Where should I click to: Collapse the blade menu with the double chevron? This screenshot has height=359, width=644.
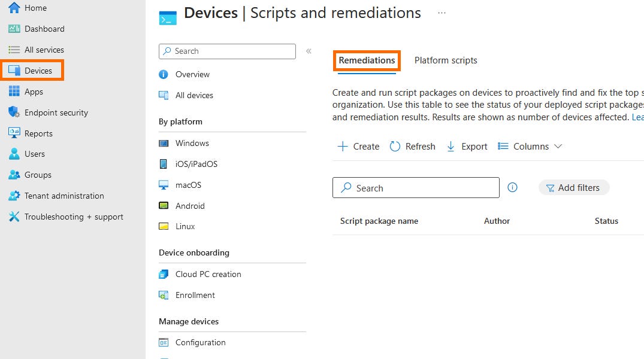click(x=309, y=51)
